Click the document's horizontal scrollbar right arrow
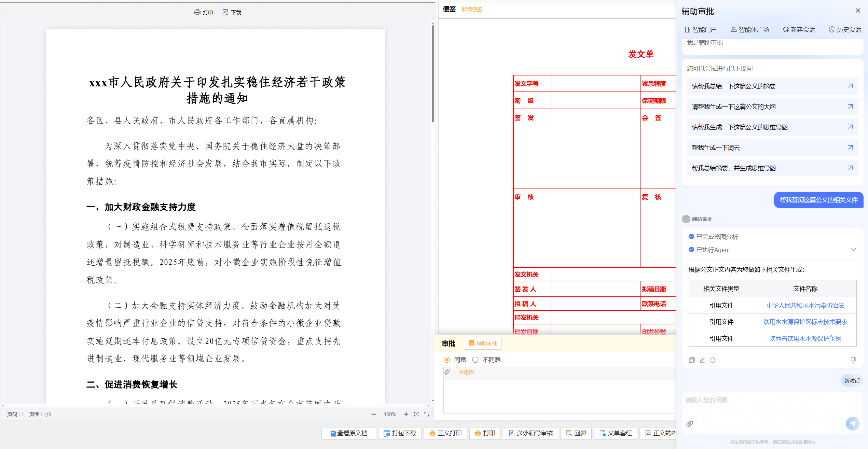 (428, 406)
